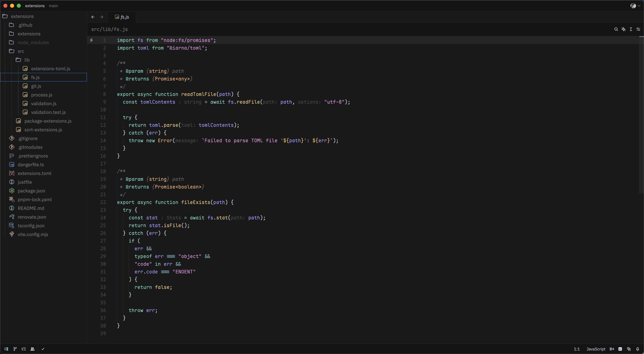The width and height of the screenshot is (644, 354).
Task: Open the git panel branch icon
Action: 15,349
